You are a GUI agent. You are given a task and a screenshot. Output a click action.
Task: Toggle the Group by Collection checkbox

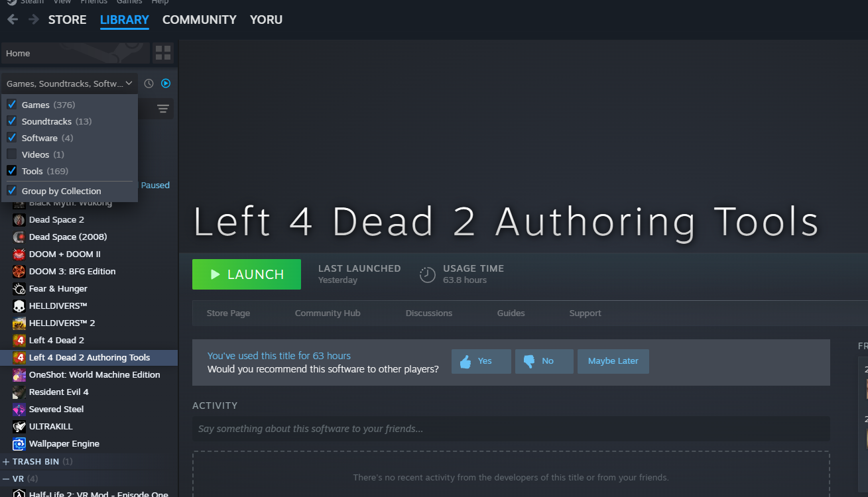tap(12, 191)
